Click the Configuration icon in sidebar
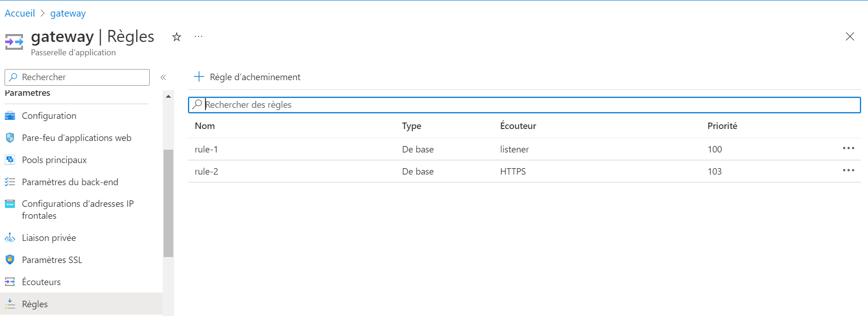Viewport: 868px width, 316px height. 10,116
